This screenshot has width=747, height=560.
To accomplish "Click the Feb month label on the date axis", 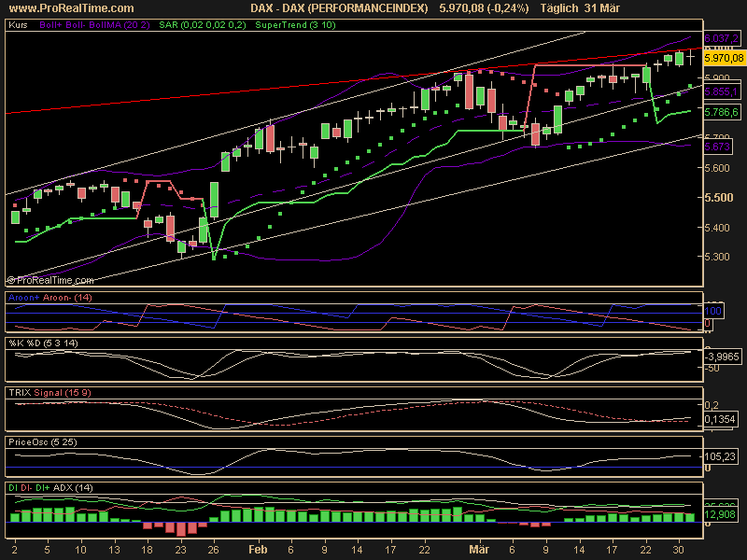I will [258, 550].
